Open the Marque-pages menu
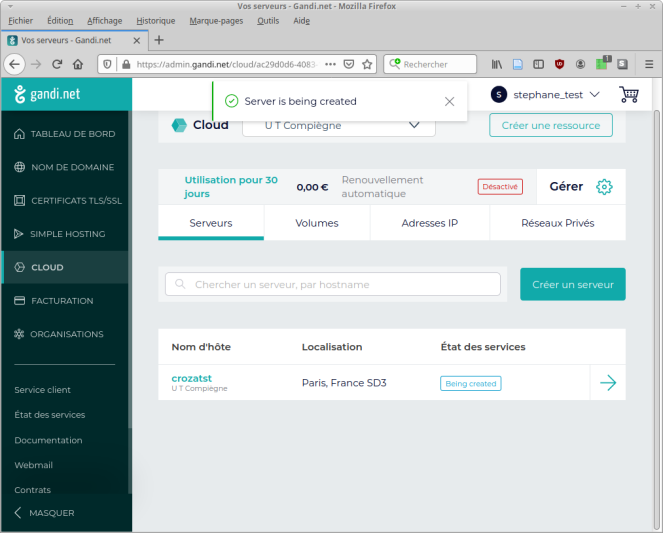663x533 pixels. coord(216,21)
